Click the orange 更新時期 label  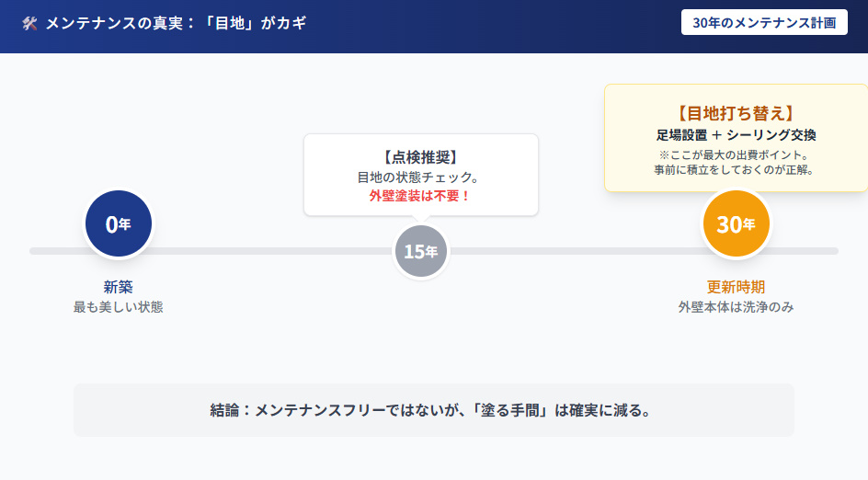pyautogui.click(x=736, y=286)
